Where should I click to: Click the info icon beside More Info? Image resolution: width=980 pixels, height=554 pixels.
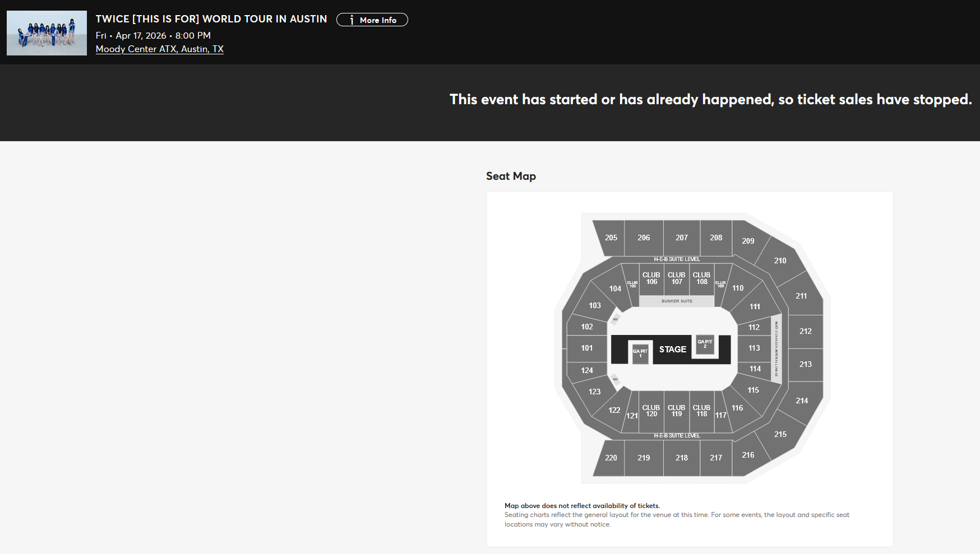point(352,20)
